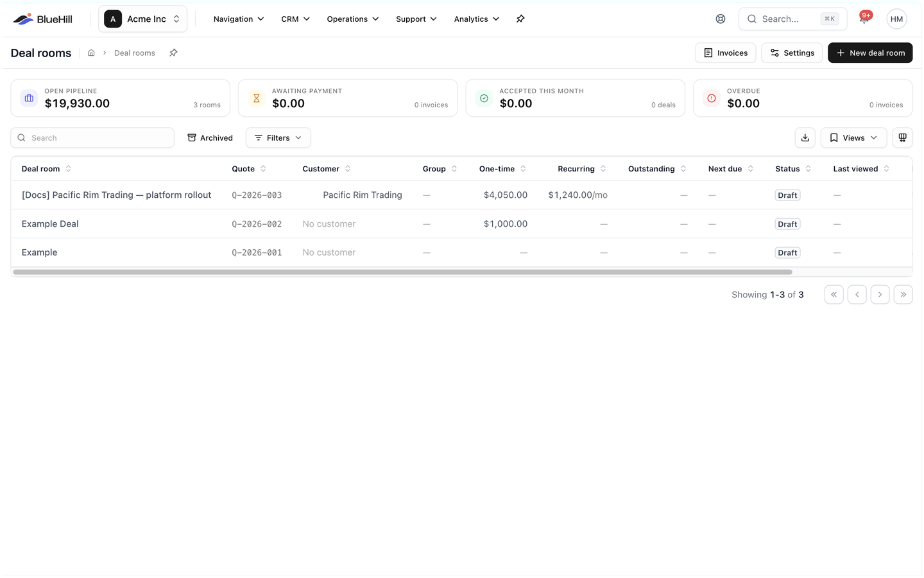Click quote number Q-2026-001
This screenshot has width=924, height=578.
coord(257,253)
